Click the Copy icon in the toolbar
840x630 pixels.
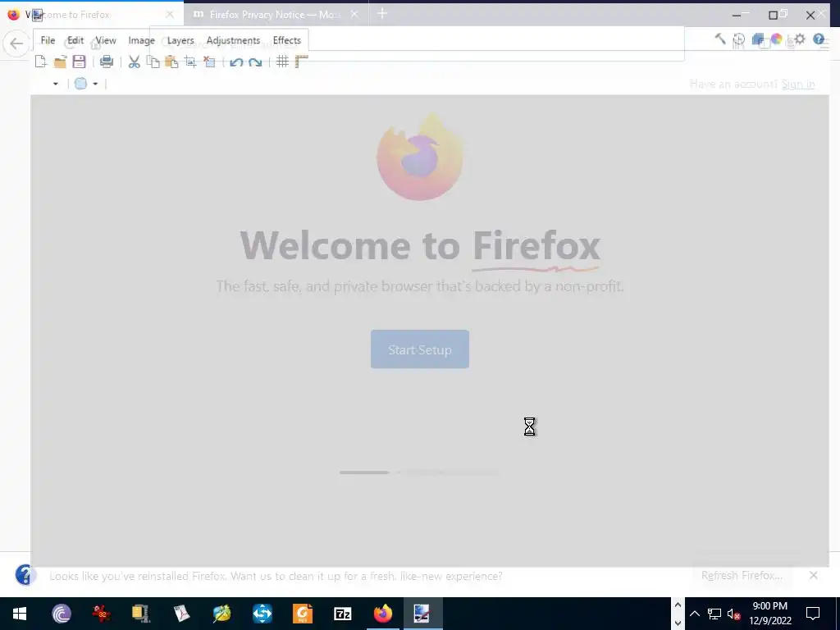[x=153, y=62]
